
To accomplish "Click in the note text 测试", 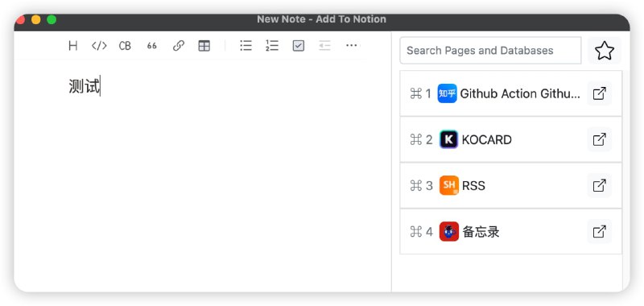I will pos(85,87).
